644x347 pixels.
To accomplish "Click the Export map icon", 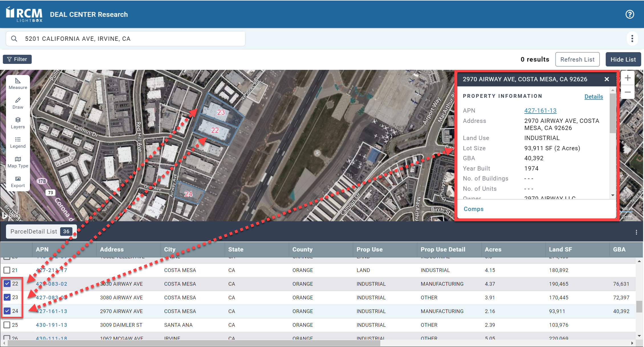I will click(18, 182).
